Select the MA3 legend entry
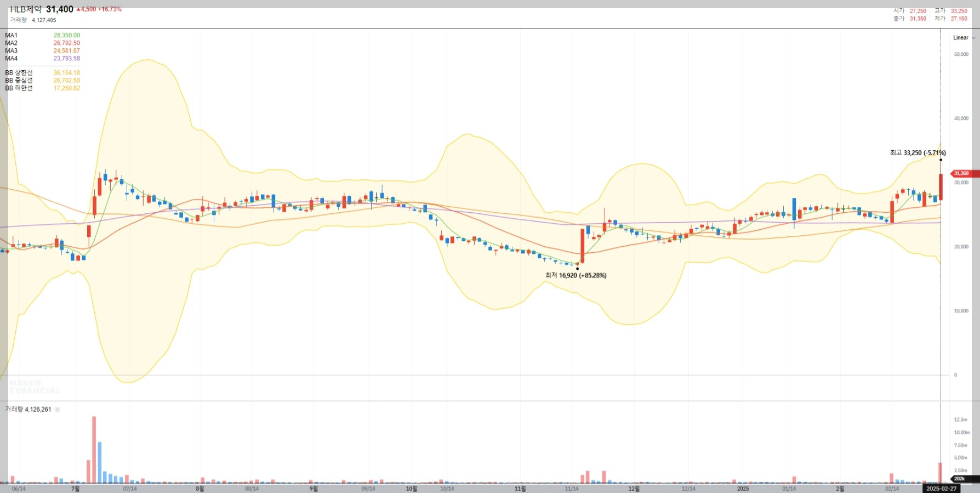The height and width of the screenshot is (493, 980). pos(12,51)
